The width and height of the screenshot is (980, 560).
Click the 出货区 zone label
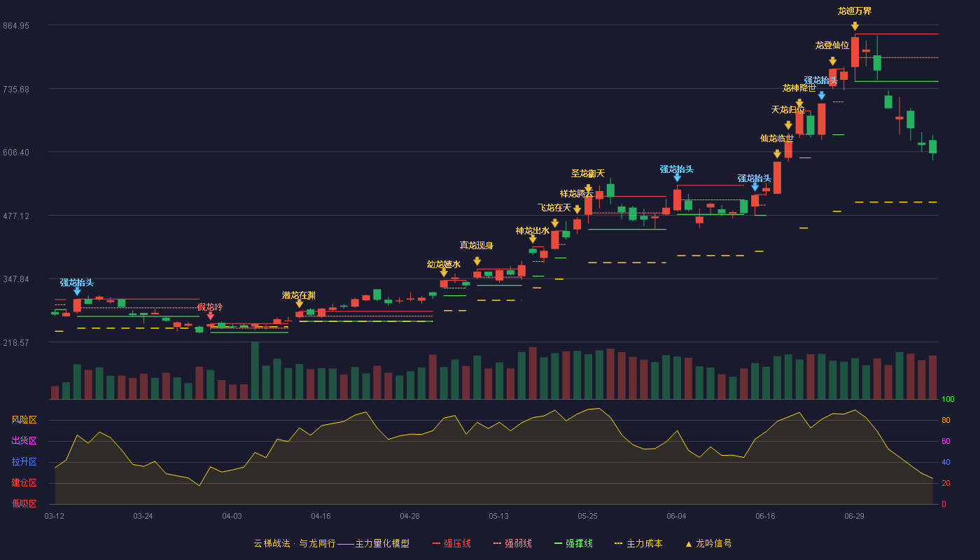tap(24, 441)
